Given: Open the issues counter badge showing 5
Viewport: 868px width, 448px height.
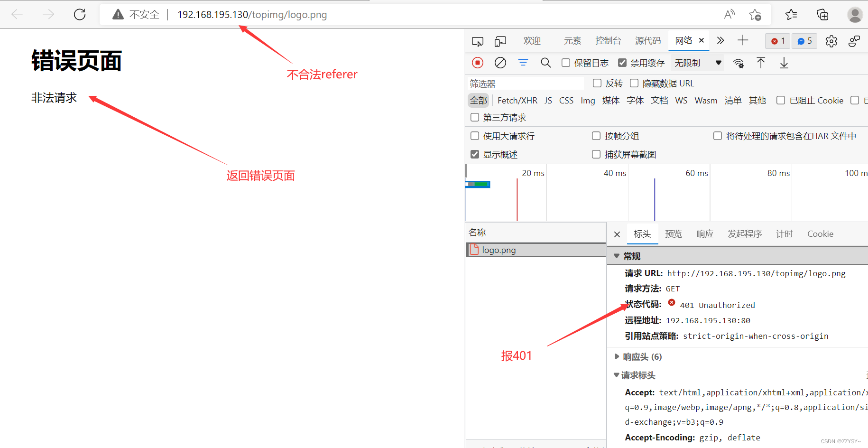Looking at the screenshot, I should [804, 41].
